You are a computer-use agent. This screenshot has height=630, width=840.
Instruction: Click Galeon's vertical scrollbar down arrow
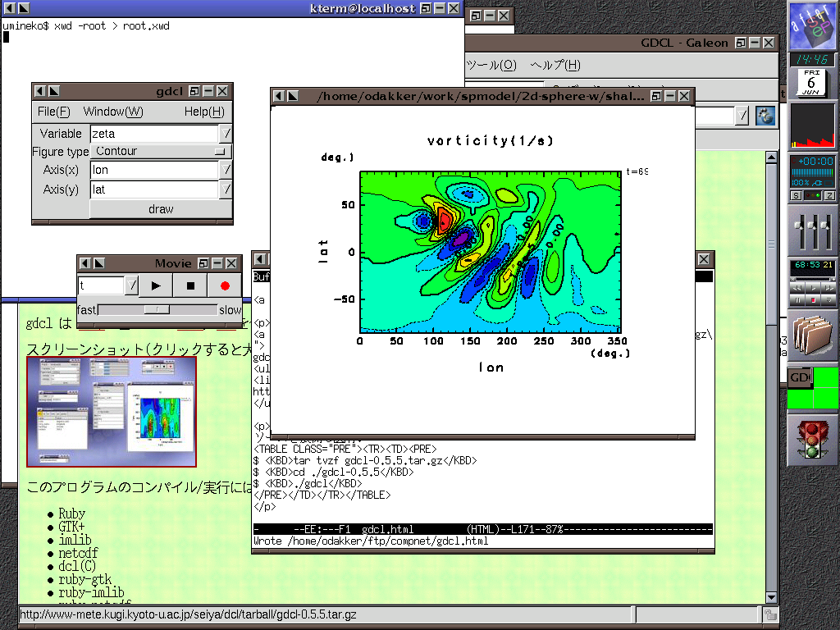coord(771,597)
